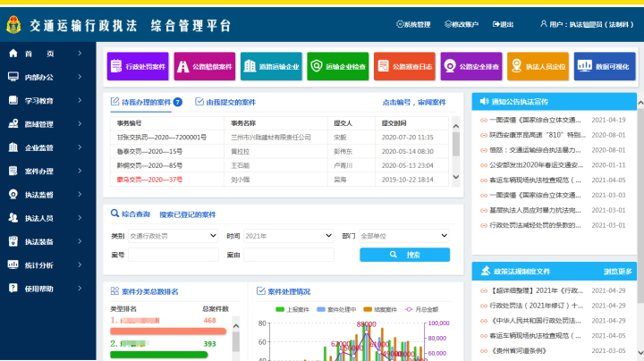This screenshot has height=361, width=644.
Task: Click the platform emblem logo
Action: [13, 25]
